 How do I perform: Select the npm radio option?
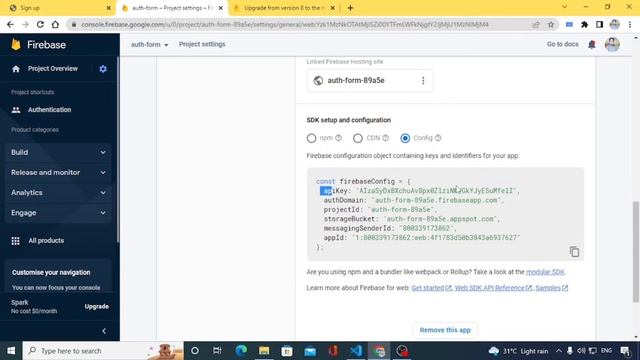click(x=311, y=138)
